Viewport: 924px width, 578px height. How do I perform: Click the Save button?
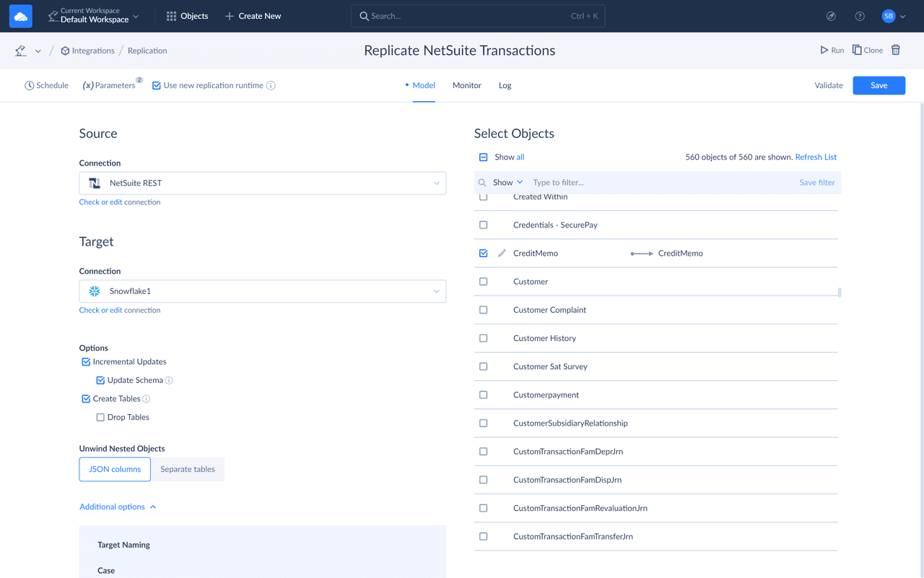pyautogui.click(x=879, y=85)
